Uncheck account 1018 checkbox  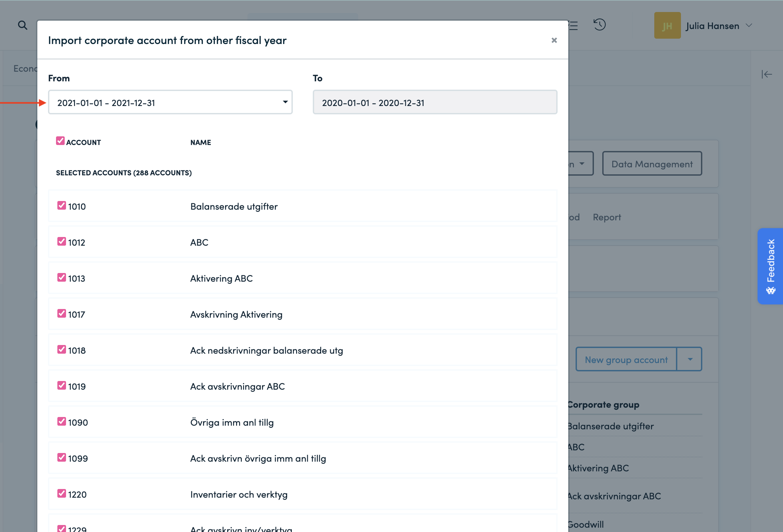(x=62, y=350)
